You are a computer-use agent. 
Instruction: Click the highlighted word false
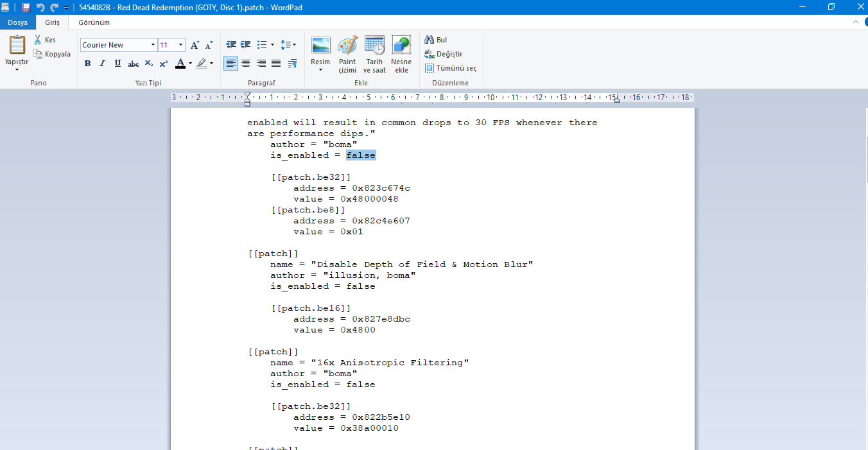point(361,155)
